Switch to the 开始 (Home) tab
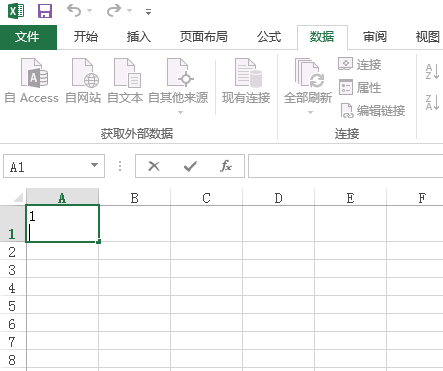Viewport: 443px width, 371px height. [x=86, y=37]
